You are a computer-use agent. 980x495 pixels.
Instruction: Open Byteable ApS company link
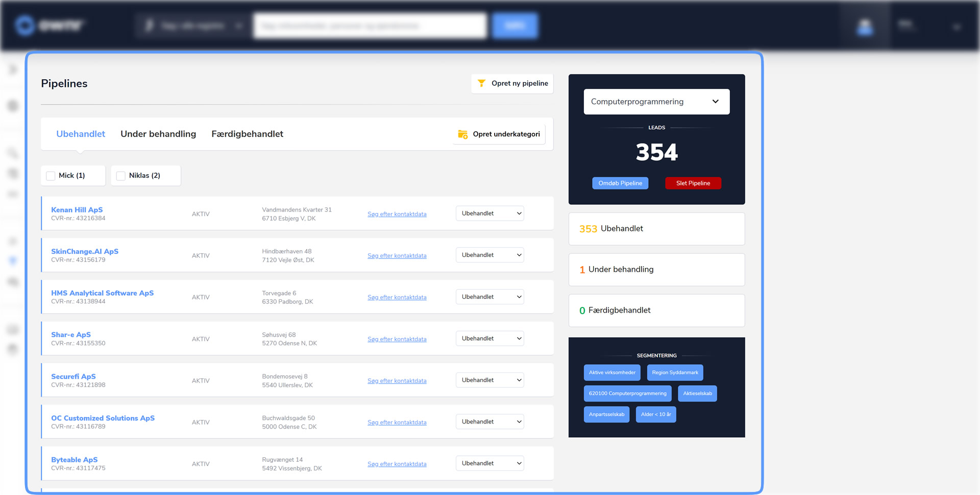coord(75,460)
